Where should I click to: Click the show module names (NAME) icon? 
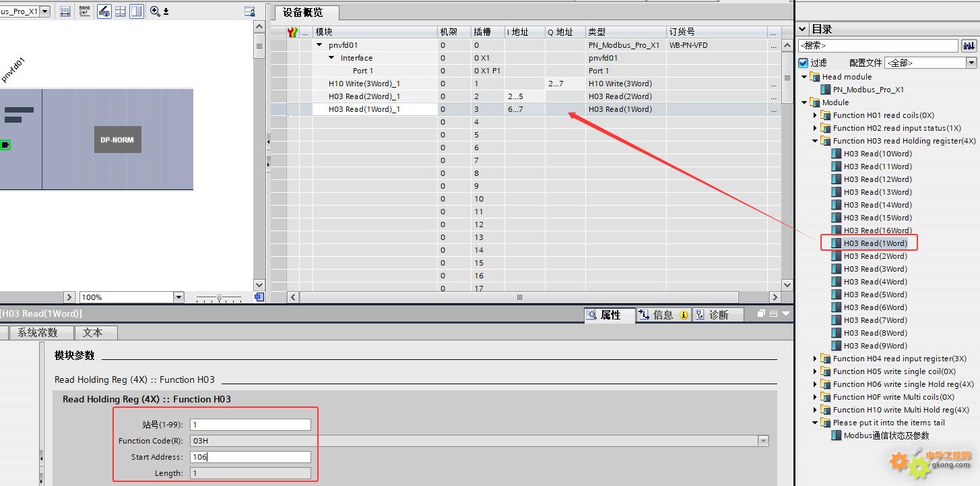point(84,11)
